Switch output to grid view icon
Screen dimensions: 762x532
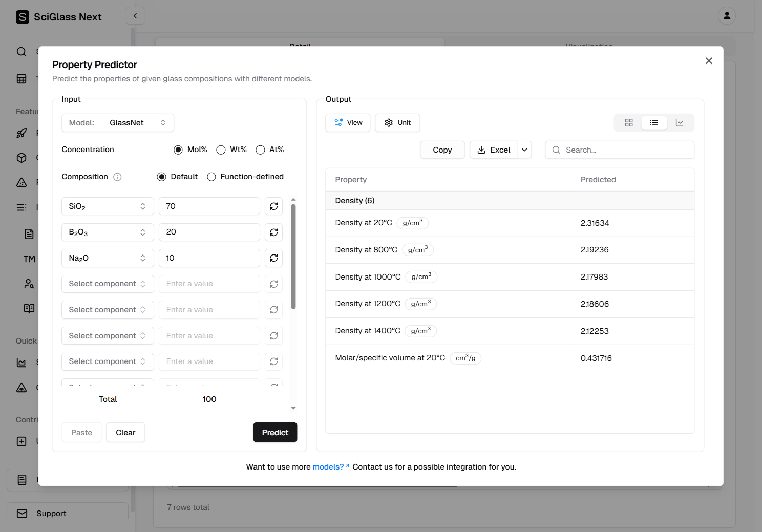point(629,123)
